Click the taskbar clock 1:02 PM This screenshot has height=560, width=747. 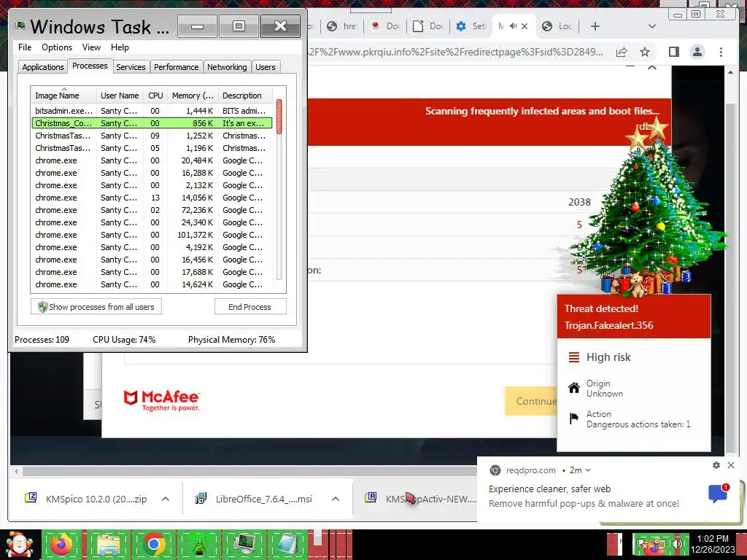pos(713,544)
